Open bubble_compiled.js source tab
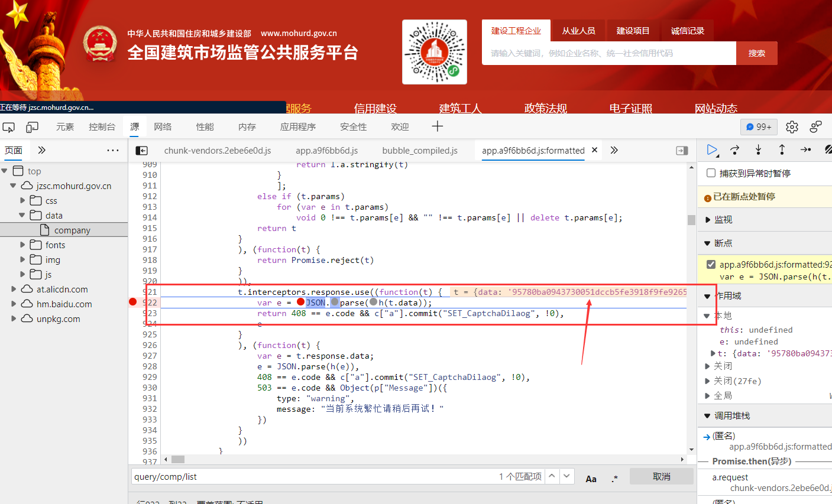Image resolution: width=832 pixels, height=504 pixels. 420,151
